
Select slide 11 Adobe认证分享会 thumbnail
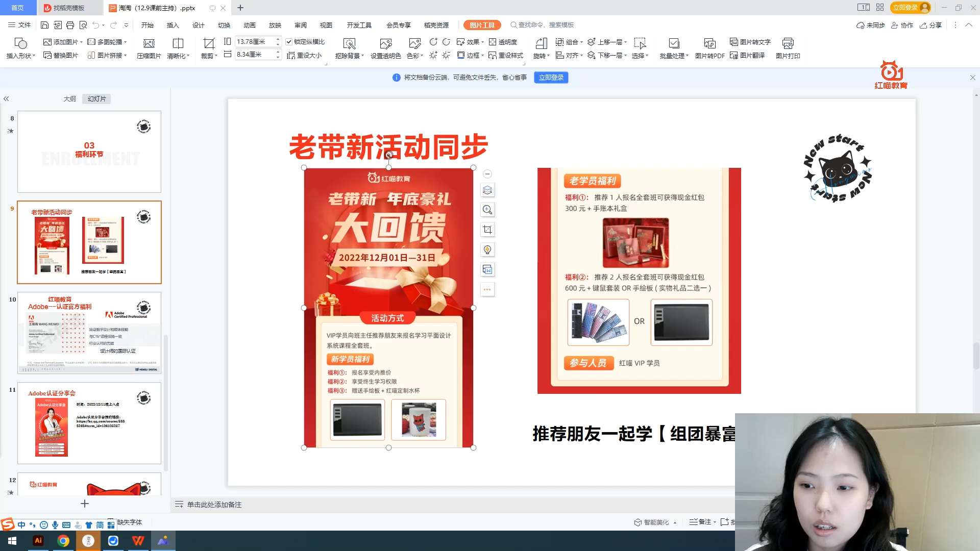(89, 423)
